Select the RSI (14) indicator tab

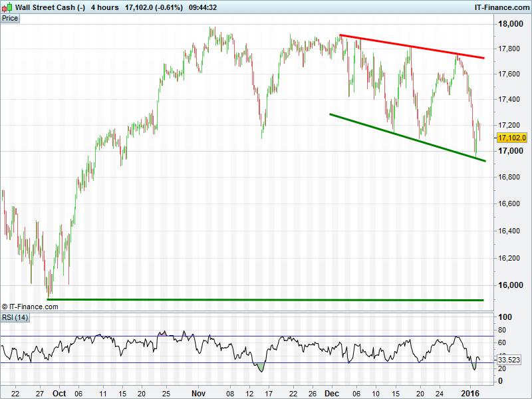click(x=15, y=317)
